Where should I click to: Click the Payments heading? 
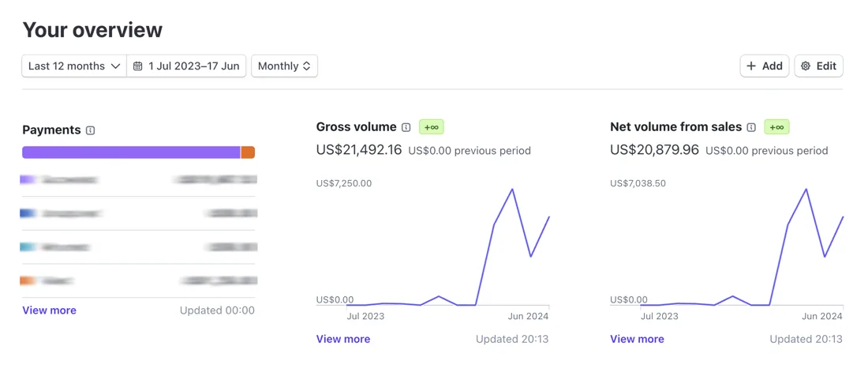[x=51, y=130]
